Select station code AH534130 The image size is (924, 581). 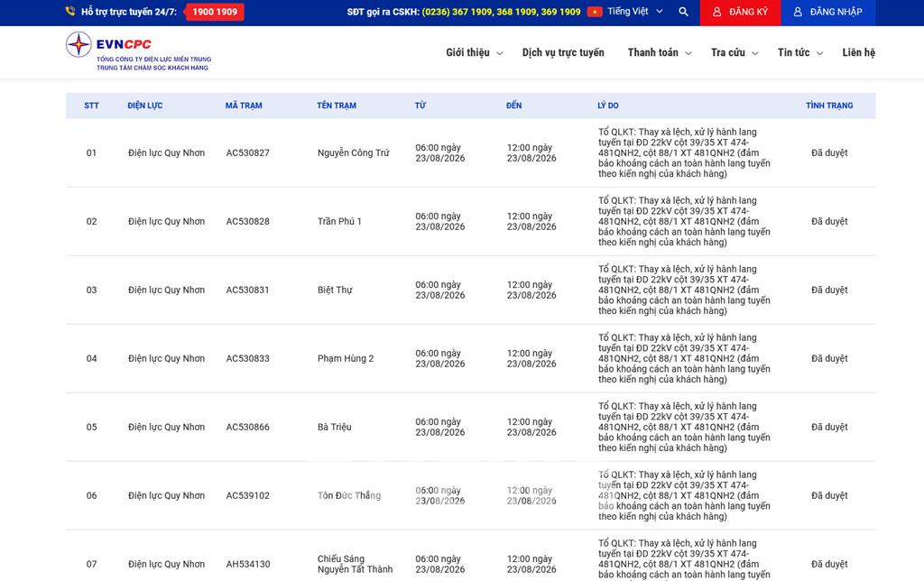[248, 564]
